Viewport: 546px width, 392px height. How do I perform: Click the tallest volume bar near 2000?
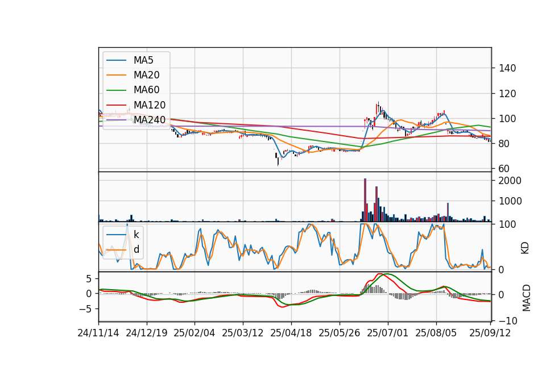365,200
